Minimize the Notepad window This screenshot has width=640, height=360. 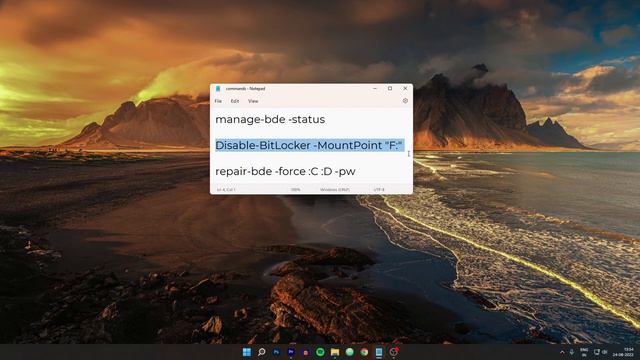(x=375, y=88)
